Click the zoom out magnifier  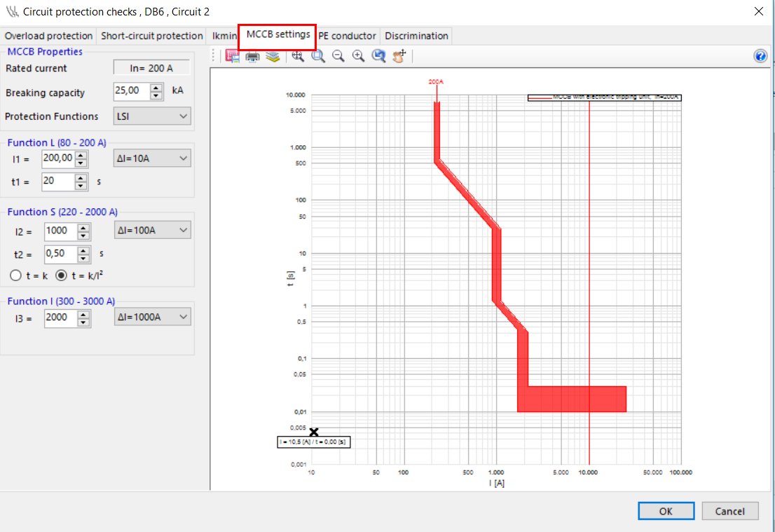[x=338, y=57]
